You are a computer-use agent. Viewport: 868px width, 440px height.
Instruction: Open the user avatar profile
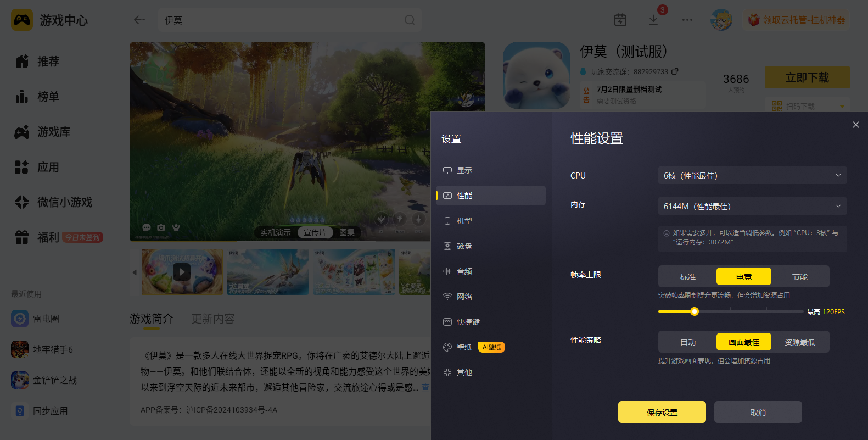(x=721, y=20)
